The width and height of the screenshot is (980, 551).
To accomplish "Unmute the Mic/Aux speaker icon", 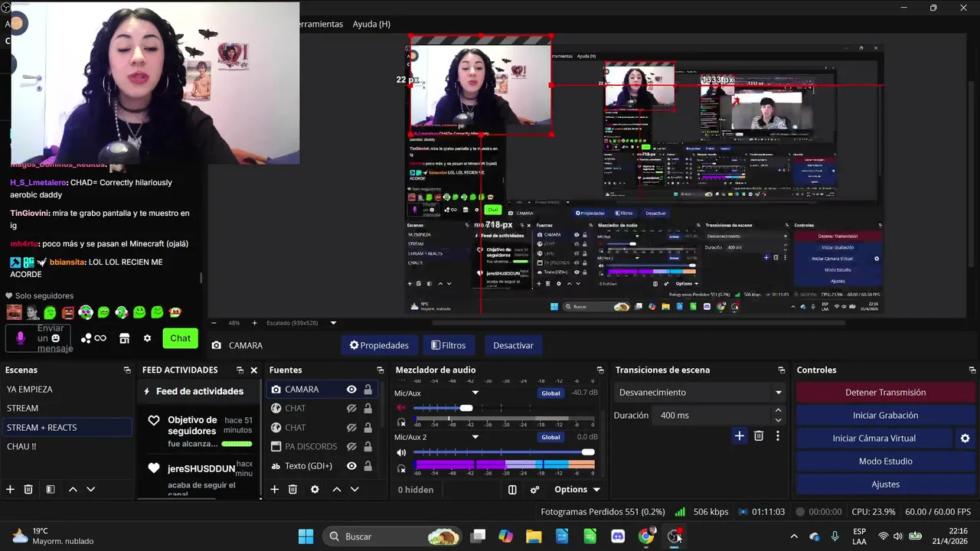I will (x=401, y=408).
